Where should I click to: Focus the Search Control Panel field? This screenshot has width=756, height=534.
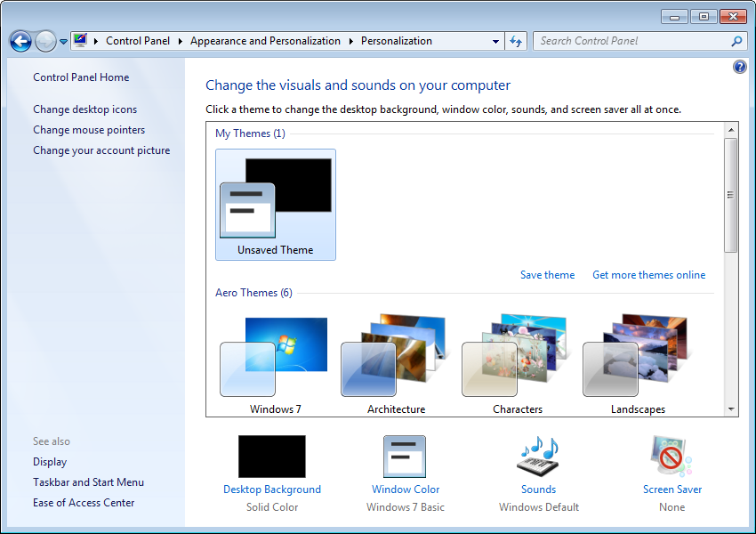pyautogui.click(x=632, y=41)
